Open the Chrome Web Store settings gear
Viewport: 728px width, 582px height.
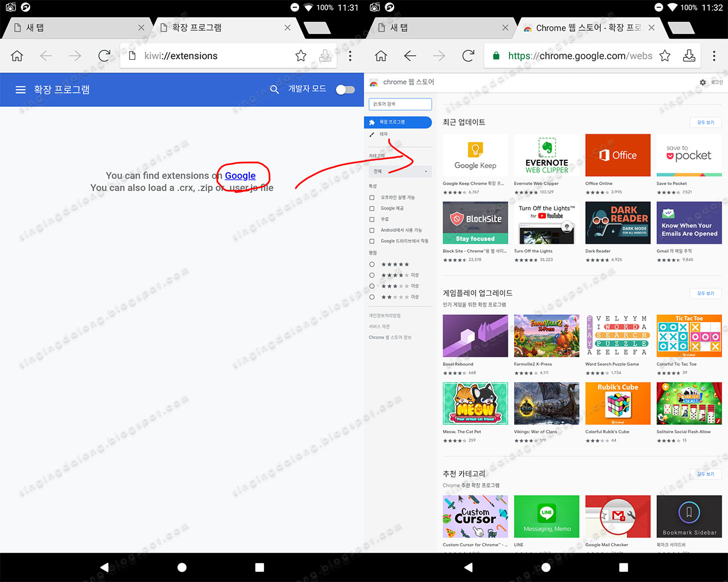702,82
